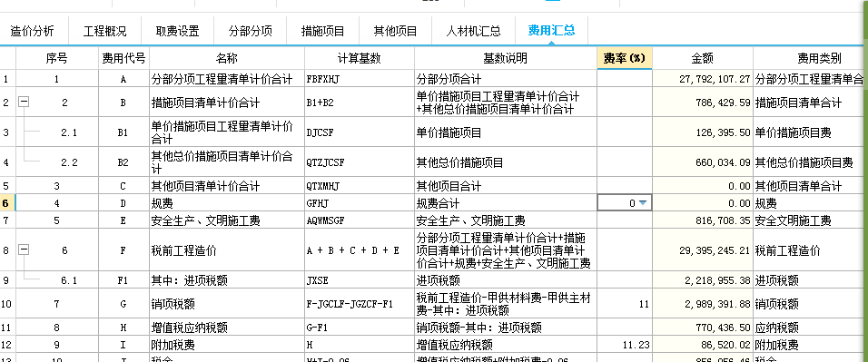Click the 2,989,391.88 amount cell
The height and width of the screenshot is (362, 868).
pos(703,303)
